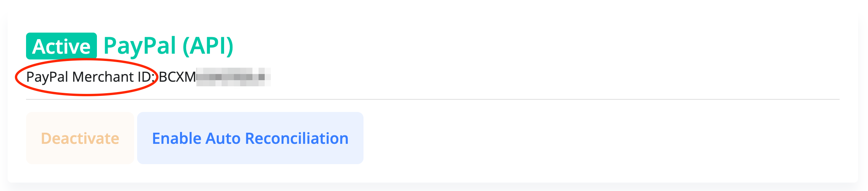This screenshot has width=868, height=191.
Task: Click the green Active status badge
Action: click(x=61, y=46)
